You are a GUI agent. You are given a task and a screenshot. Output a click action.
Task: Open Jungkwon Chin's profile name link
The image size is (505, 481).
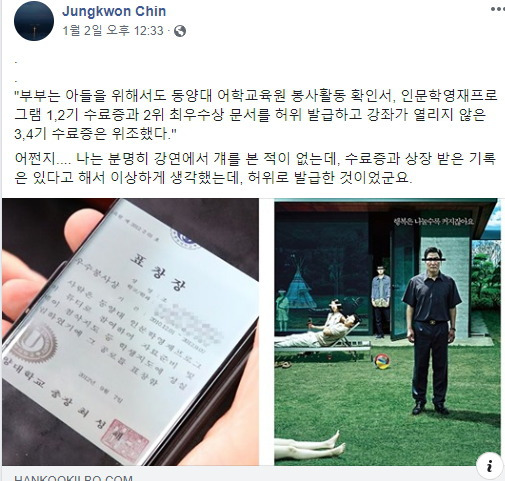pyautogui.click(x=114, y=11)
